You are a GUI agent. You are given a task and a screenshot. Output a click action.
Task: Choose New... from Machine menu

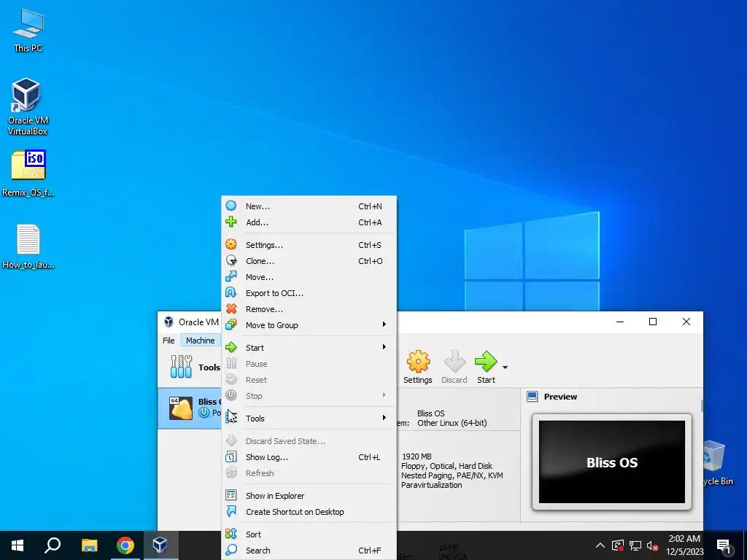309,206
